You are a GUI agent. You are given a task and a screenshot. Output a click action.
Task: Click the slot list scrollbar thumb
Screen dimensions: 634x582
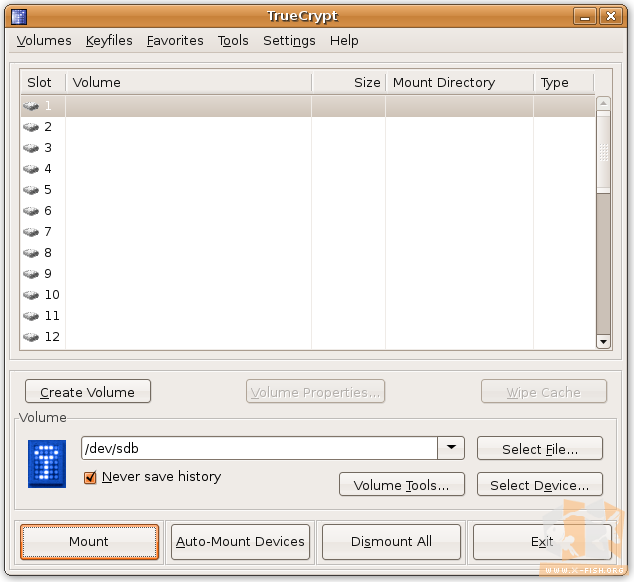(x=603, y=153)
